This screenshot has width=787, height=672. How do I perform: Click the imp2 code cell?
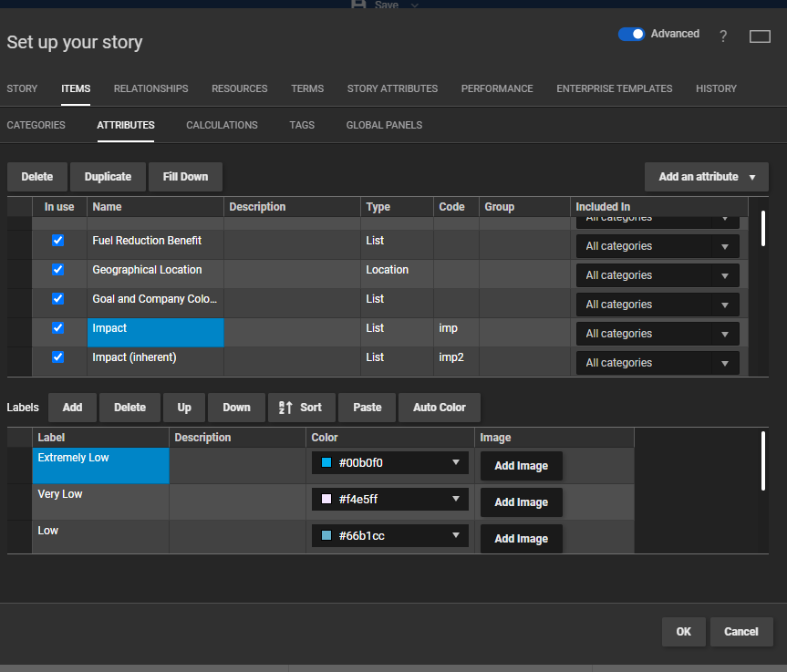(x=456, y=362)
